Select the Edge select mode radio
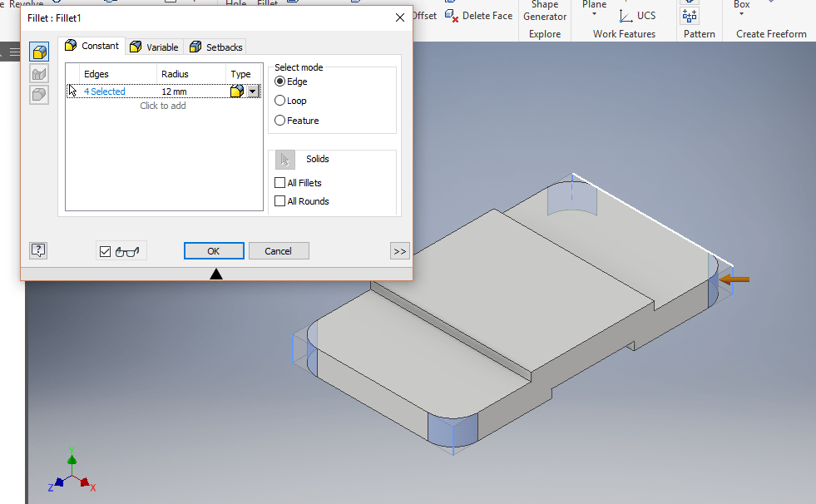The image size is (816, 504). click(280, 82)
